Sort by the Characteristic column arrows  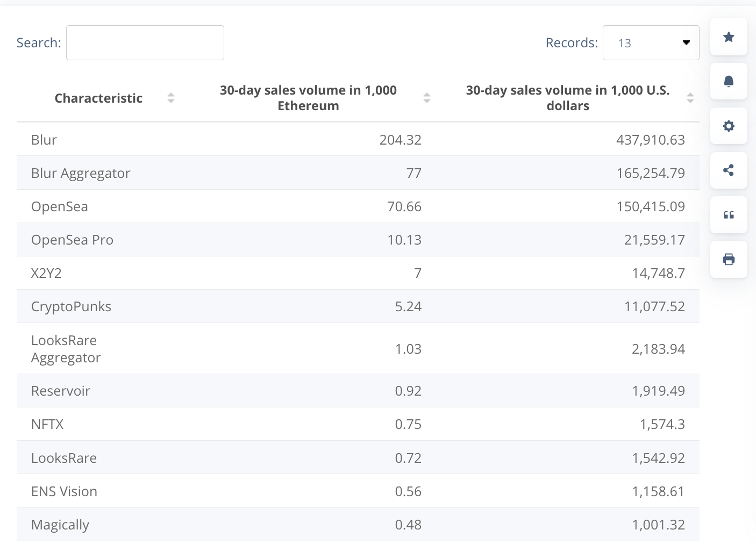coord(171,98)
